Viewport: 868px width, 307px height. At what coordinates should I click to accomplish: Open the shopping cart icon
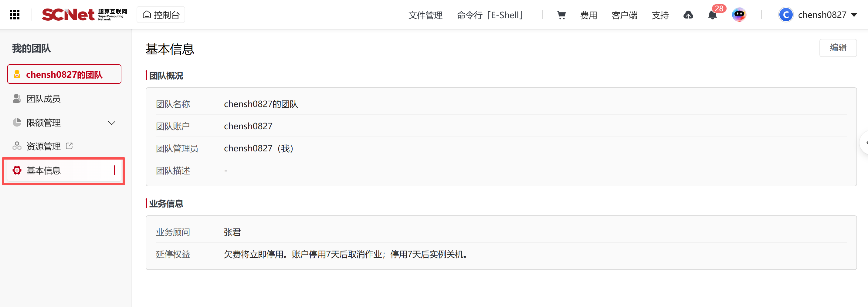coord(561,15)
